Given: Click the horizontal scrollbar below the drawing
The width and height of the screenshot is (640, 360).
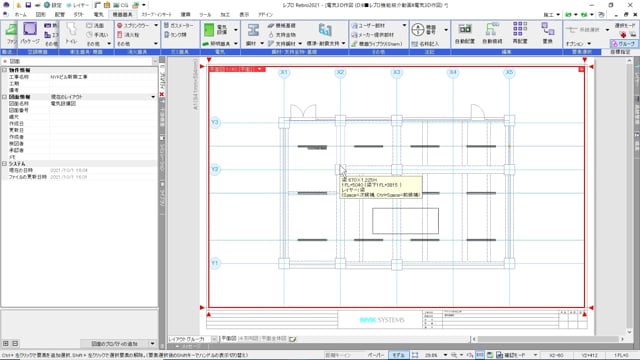Looking at the screenshot, I should tap(548, 339).
